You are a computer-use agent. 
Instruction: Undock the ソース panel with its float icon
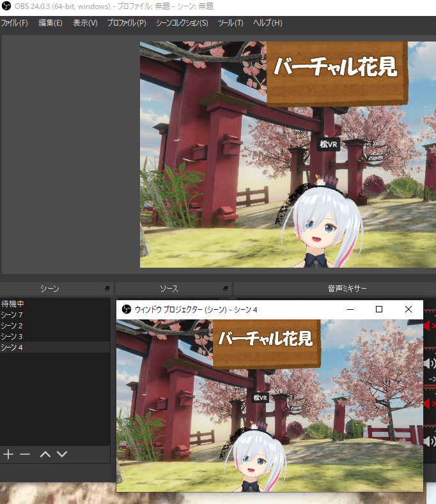click(x=226, y=289)
